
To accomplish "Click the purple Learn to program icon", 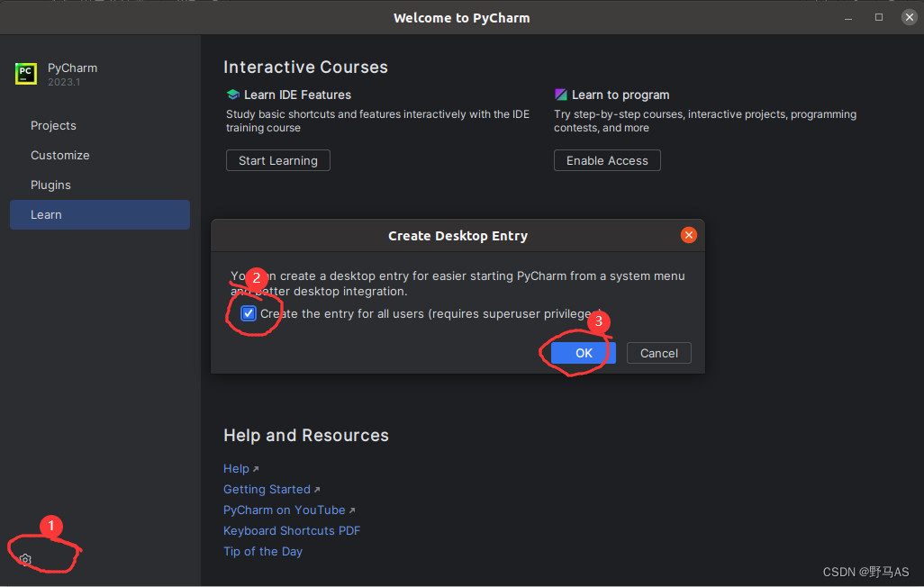I will 560,94.
